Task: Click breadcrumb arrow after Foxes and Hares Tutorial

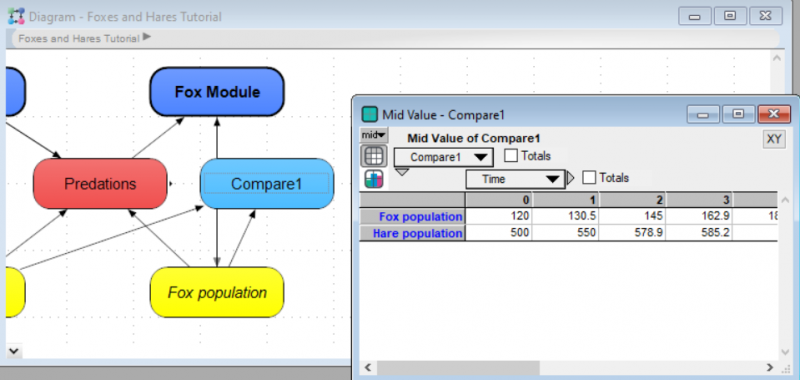Action: coord(147,37)
